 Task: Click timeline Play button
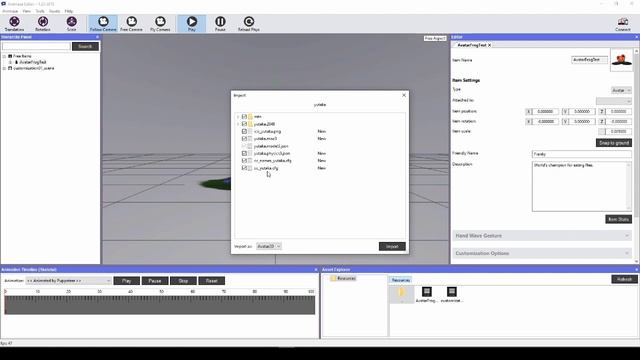click(x=127, y=281)
